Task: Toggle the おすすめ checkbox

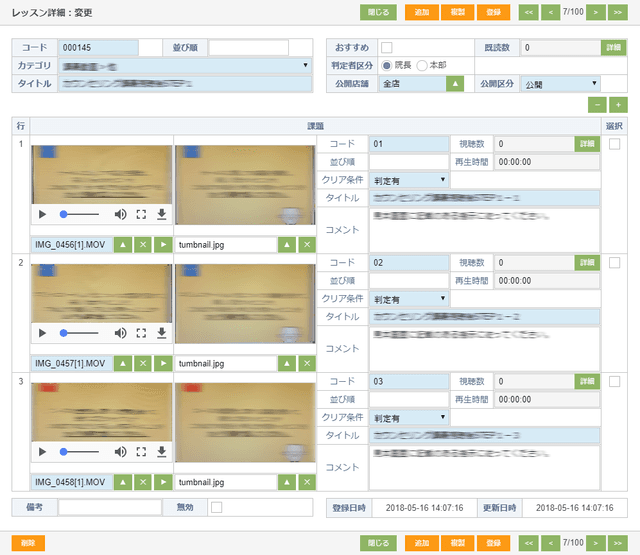Action: (x=387, y=48)
